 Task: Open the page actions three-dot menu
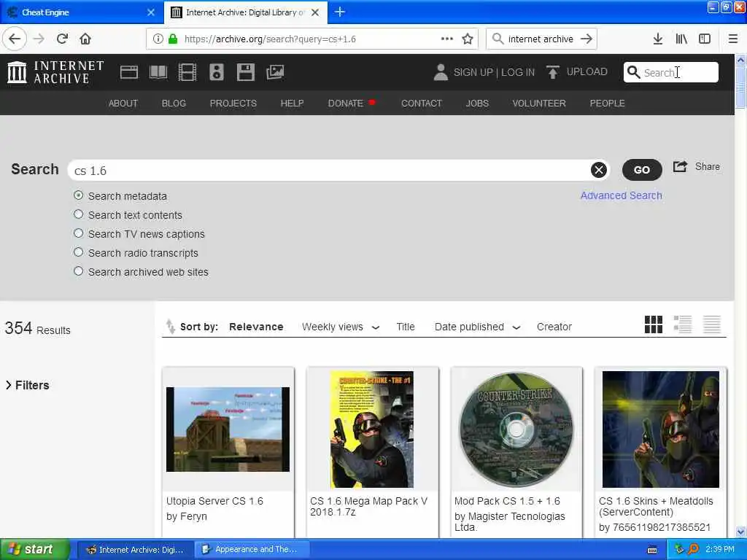(447, 39)
